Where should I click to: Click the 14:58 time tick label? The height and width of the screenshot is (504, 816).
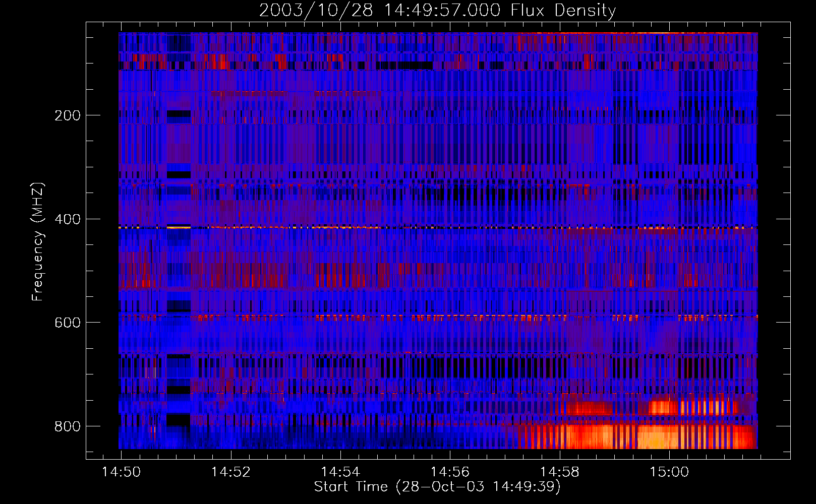click(559, 472)
